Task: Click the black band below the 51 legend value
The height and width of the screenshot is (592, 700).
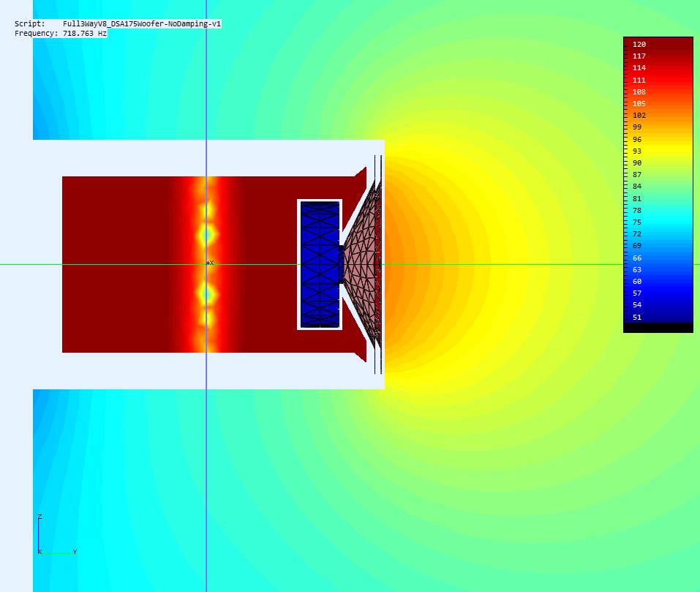Action: [x=658, y=327]
